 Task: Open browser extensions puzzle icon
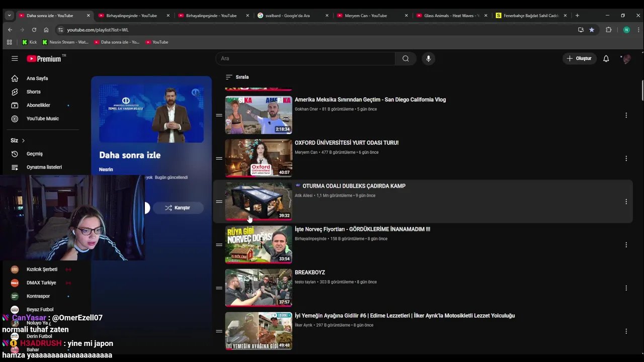click(608, 30)
